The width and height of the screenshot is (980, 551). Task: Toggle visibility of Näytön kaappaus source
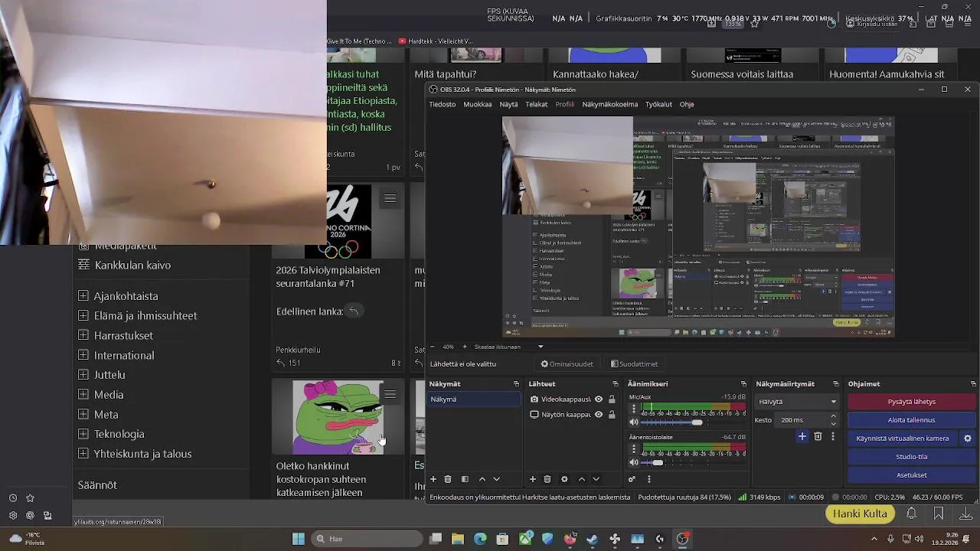point(599,415)
